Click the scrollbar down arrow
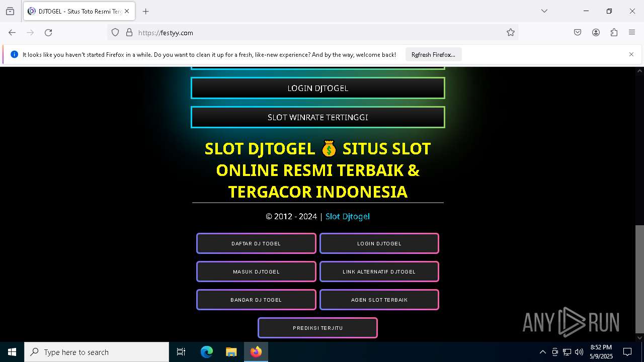644x362 pixels. tap(639, 337)
